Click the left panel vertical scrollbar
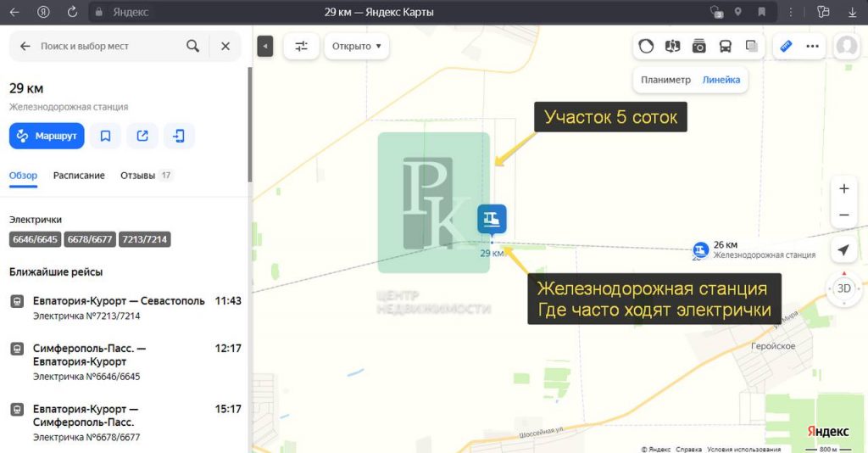Screen dimensions: 868x453 [250, 125]
